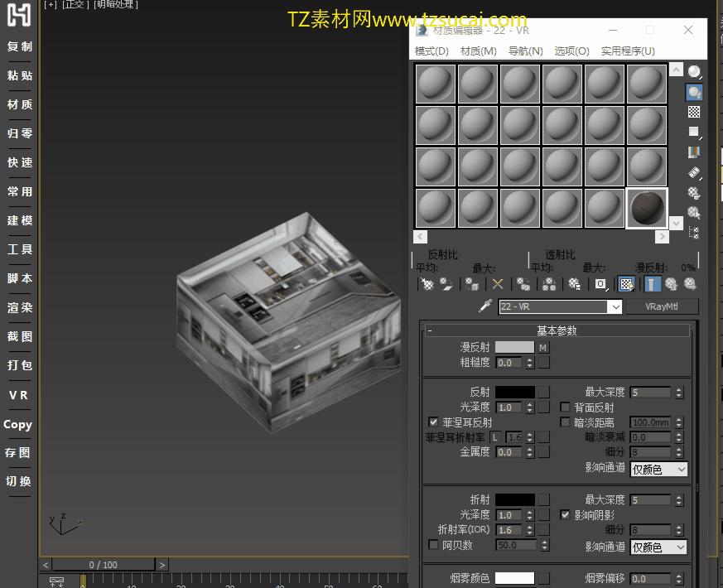Open the 实用程序(U) menu

click(x=627, y=51)
